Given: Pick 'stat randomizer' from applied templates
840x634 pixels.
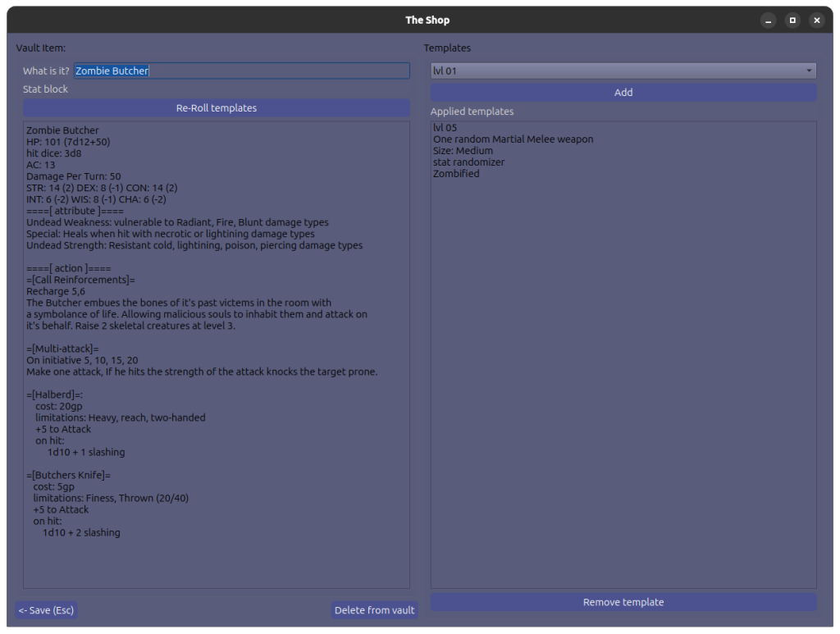Looking at the screenshot, I should click(468, 162).
